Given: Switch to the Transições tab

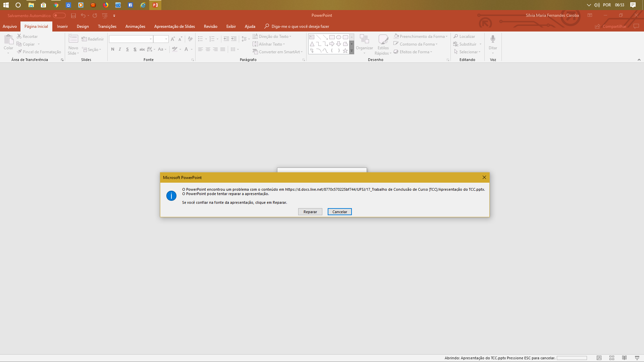Looking at the screenshot, I should (x=107, y=26).
